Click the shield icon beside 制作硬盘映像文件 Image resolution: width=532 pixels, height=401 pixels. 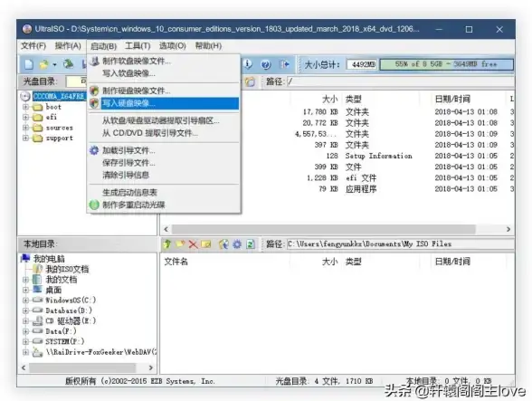[x=94, y=91]
